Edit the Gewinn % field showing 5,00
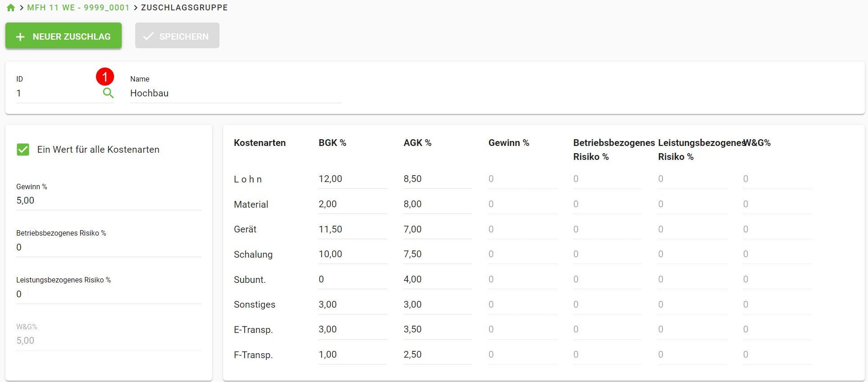 (x=108, y=200)
